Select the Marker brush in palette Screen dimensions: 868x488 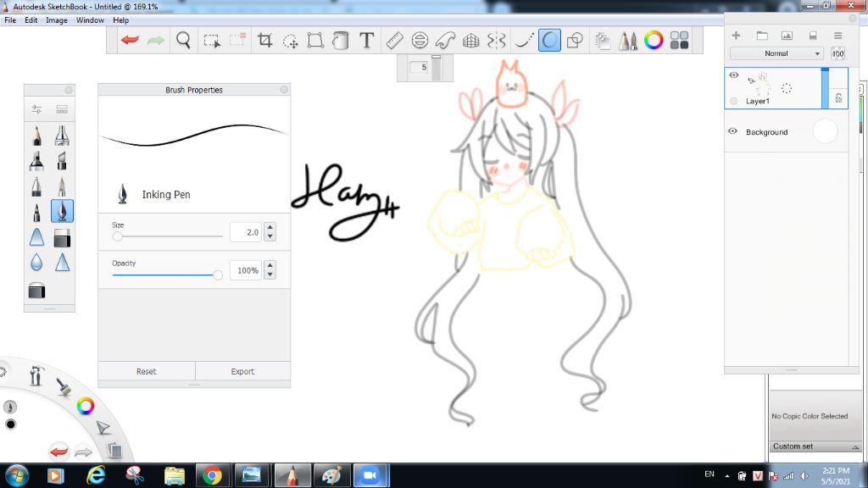click(36, 161)
